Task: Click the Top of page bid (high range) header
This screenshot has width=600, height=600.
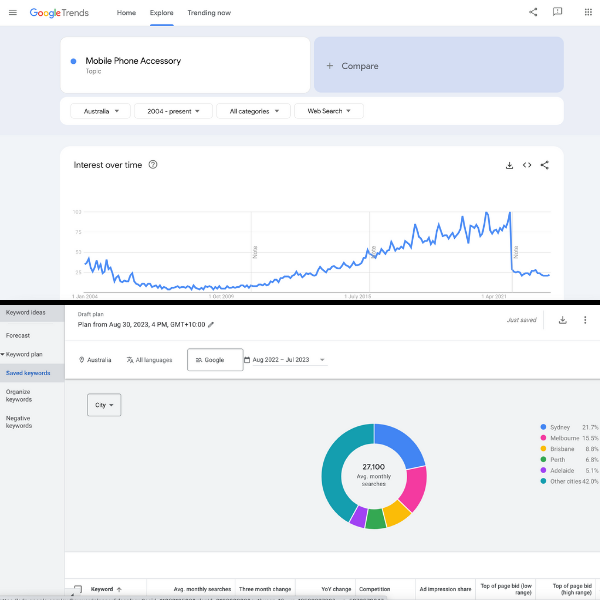Action: (572, 589)
